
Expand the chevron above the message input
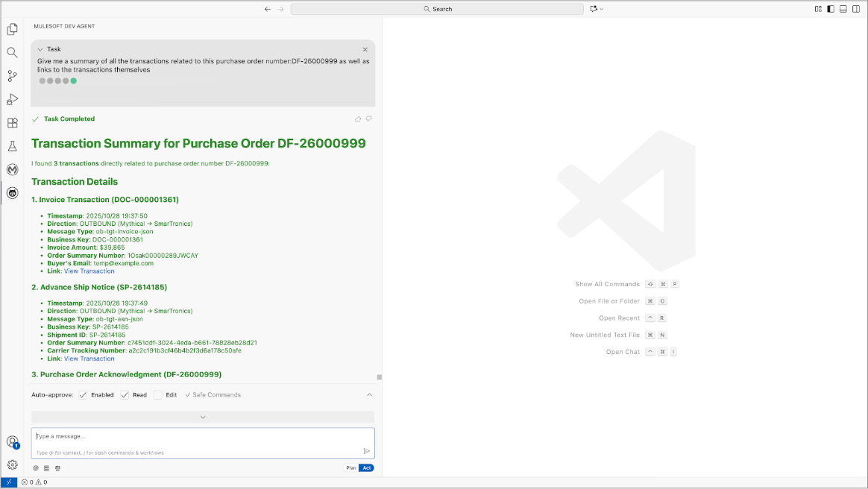tap(201, 417)
